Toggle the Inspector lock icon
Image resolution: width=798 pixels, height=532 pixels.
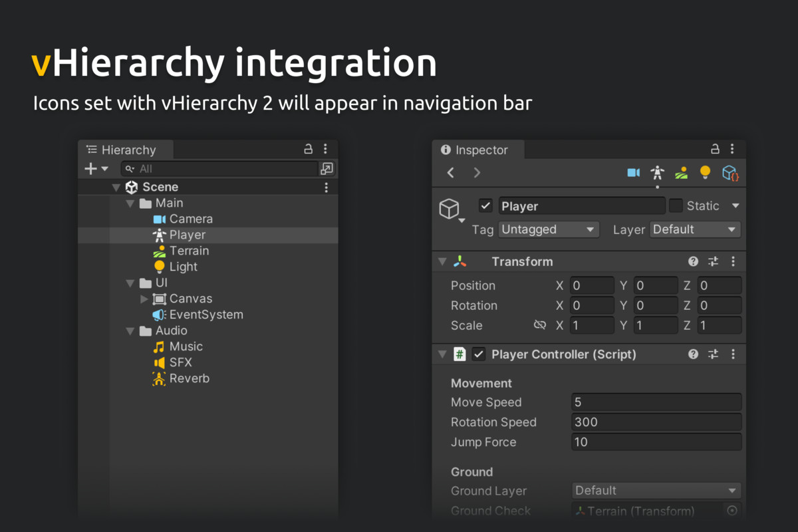pyautogui.click(x=715, y=149)
